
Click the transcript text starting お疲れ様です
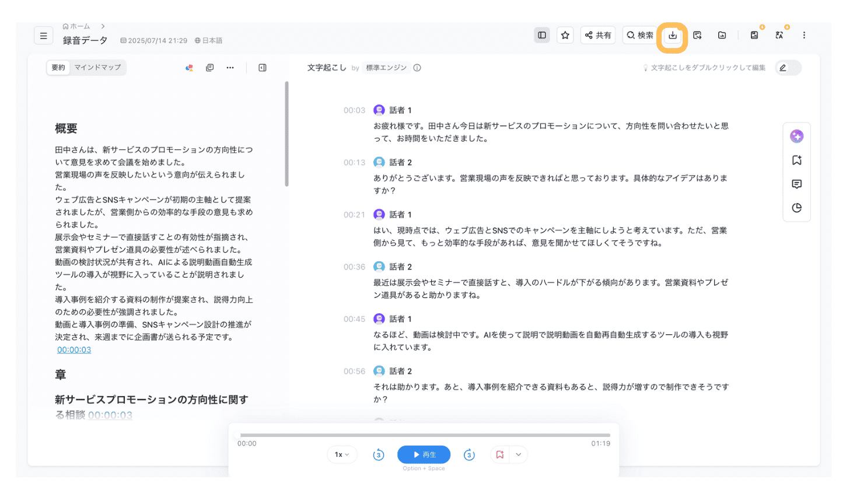pos(551,132)
